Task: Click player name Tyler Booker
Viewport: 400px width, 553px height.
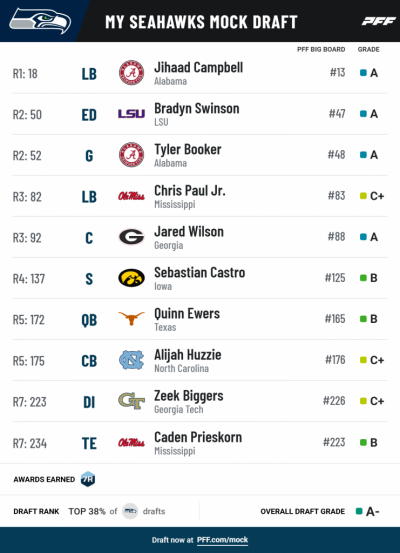Action: pos(188,150)
